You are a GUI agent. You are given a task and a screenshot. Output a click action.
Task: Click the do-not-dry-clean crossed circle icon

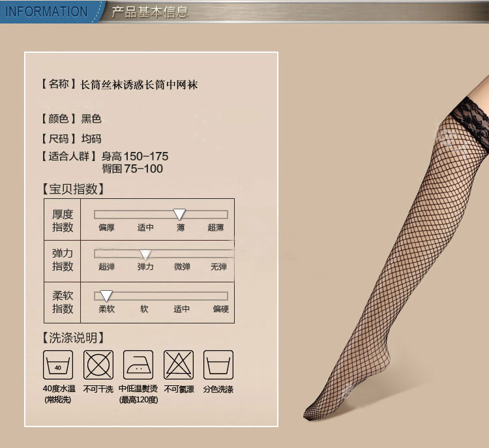(98, 365)
